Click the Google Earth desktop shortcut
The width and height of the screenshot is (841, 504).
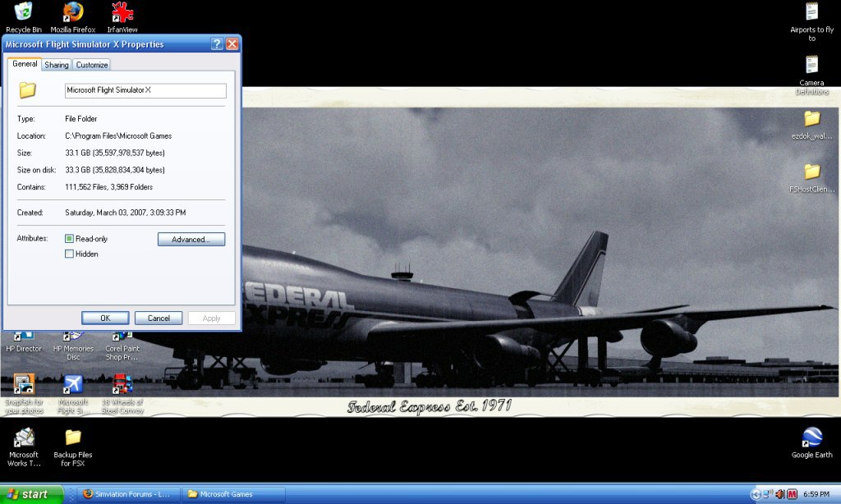[811, 438]
